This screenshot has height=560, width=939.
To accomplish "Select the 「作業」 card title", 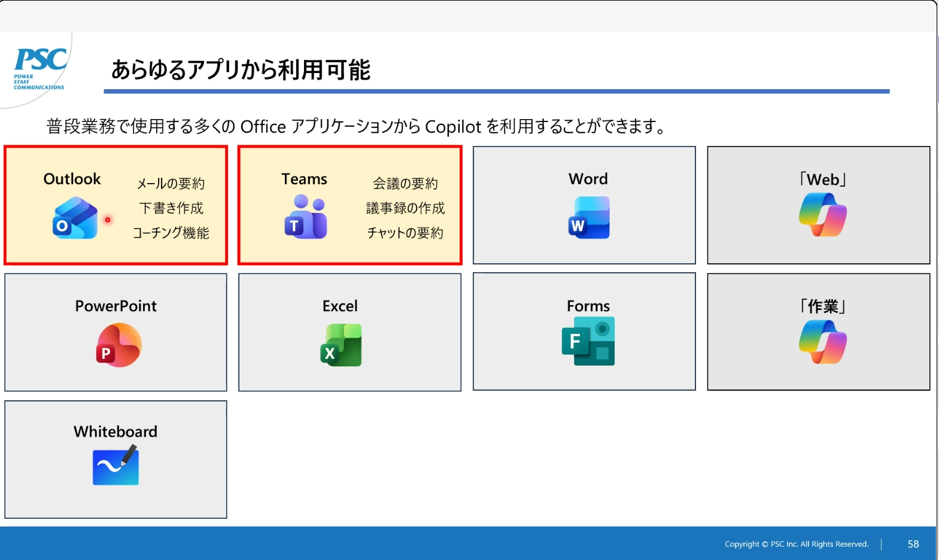I will pos(823,306).
